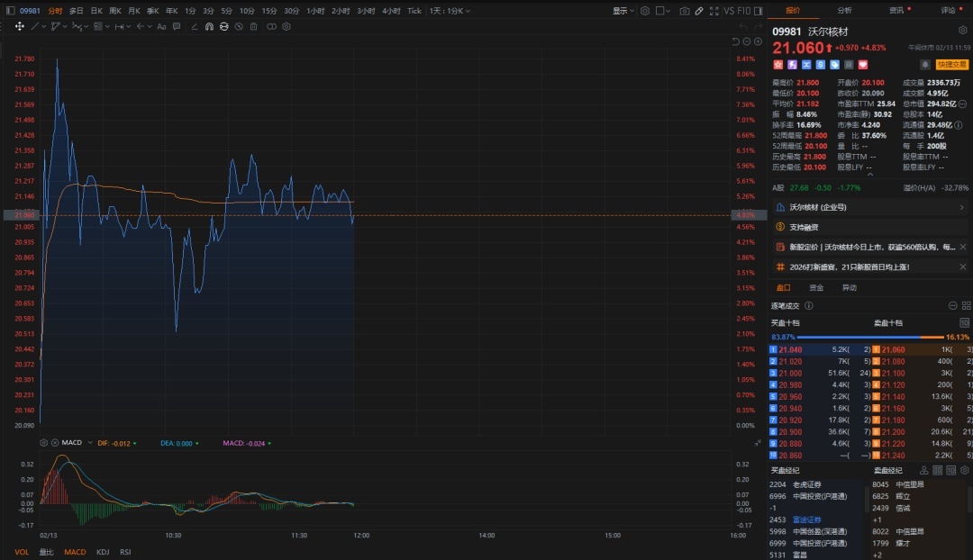Toggle drawings visibility with crossed-eye icon
Screen dimensions: 973x560
point(239,26)
